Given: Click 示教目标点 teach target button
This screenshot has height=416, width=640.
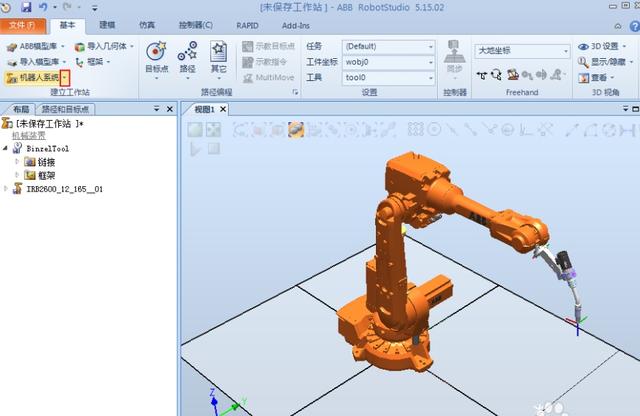Looking at the screenshot, I should [x=269, y=46].
